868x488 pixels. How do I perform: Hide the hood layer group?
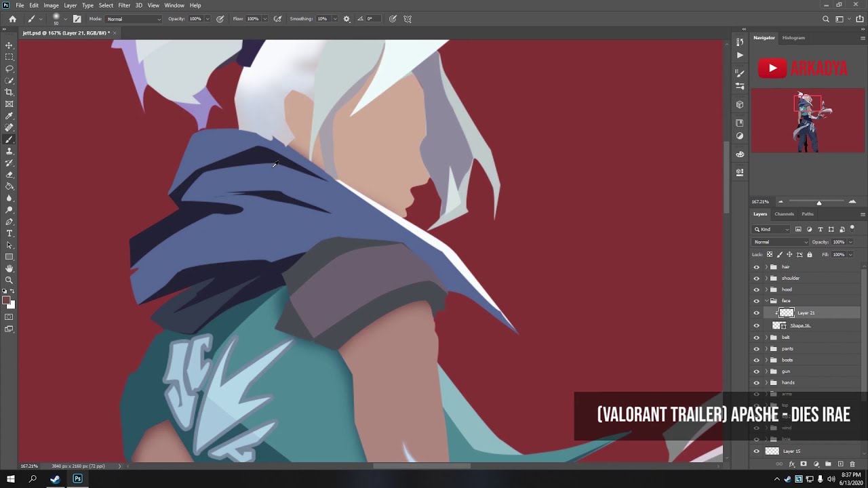click(x=757, y=290)
